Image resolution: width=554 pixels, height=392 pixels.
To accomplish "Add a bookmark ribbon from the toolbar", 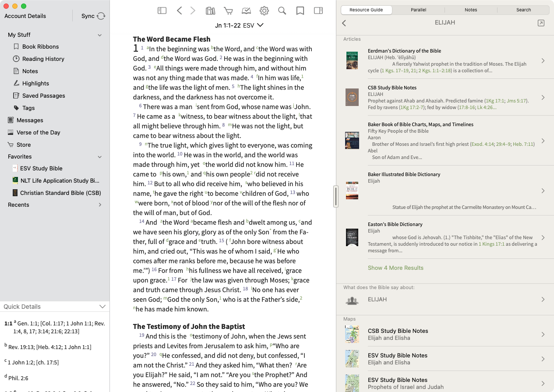I will click(300, 11).
